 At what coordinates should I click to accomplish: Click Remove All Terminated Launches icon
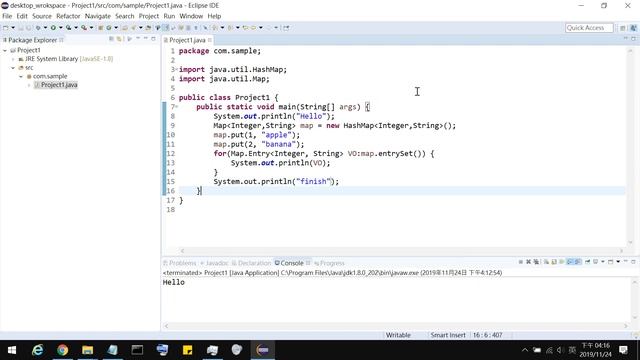[x=536, y=262]
